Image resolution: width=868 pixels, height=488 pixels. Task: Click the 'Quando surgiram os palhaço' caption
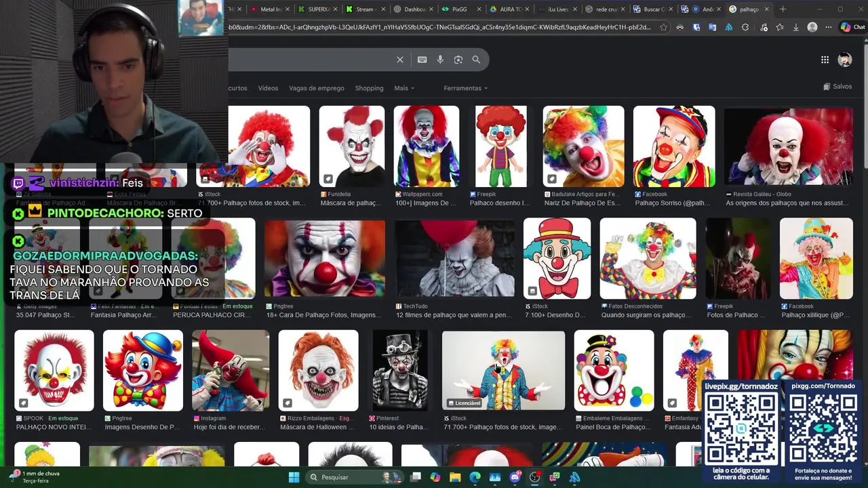pos(646,315)
